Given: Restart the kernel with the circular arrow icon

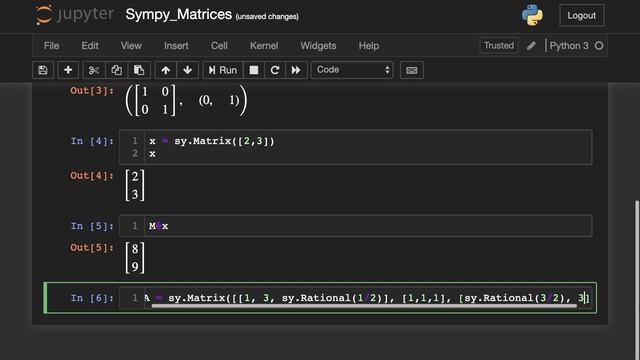Looking at the screenshot, I should click(275, 70).
